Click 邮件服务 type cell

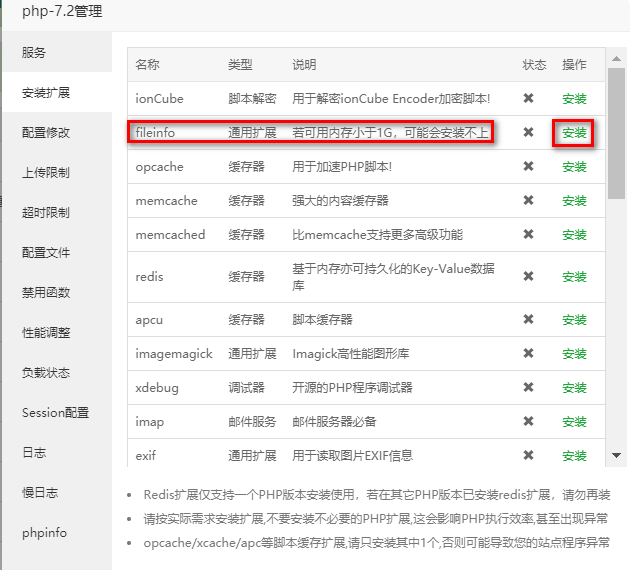252,422
